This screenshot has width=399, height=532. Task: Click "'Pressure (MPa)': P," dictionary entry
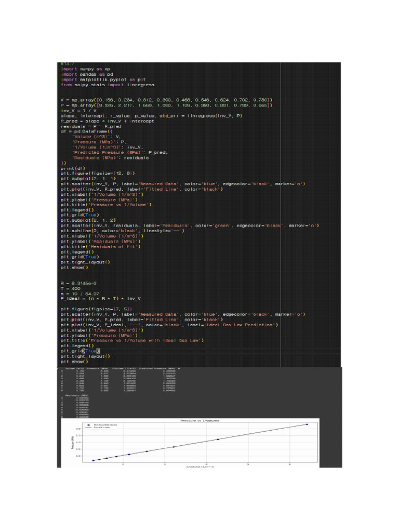[x=99, y=142]
